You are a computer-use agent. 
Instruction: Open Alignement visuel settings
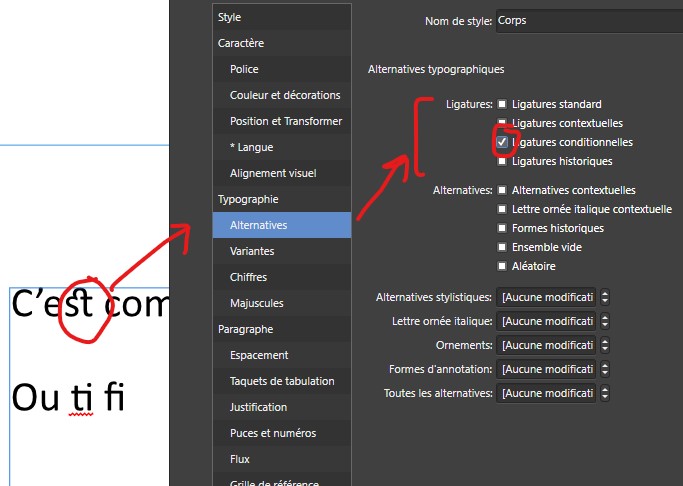[282, 173]
